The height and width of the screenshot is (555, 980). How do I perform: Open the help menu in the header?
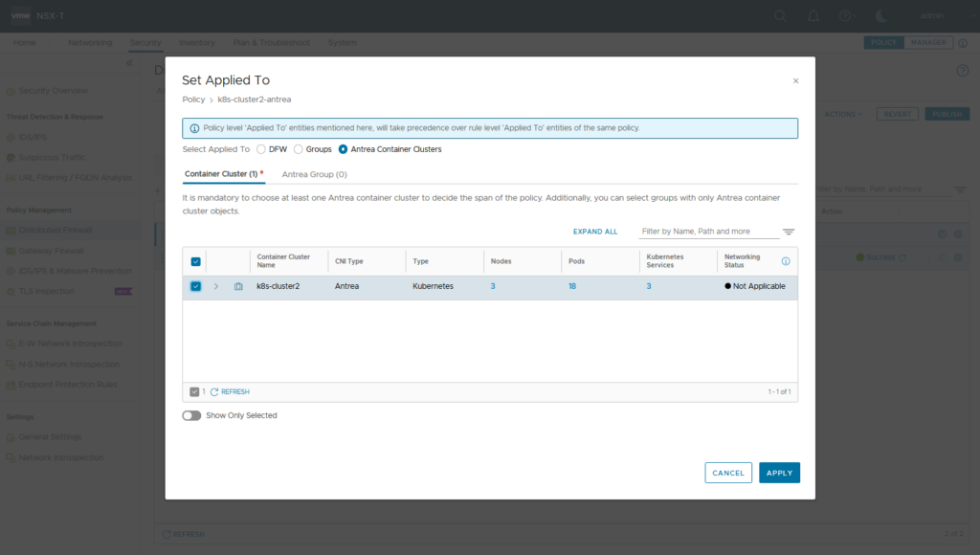(846, 15)
